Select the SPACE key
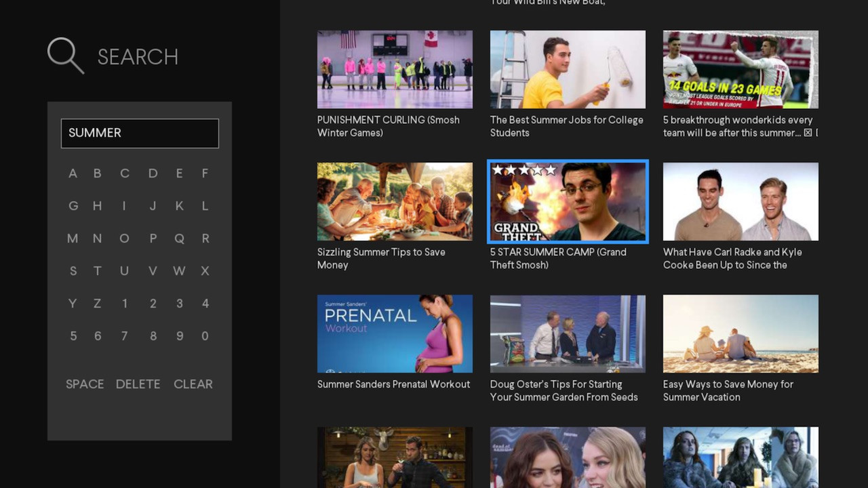This screenshot has width=868, height=488. coord(85,384)
